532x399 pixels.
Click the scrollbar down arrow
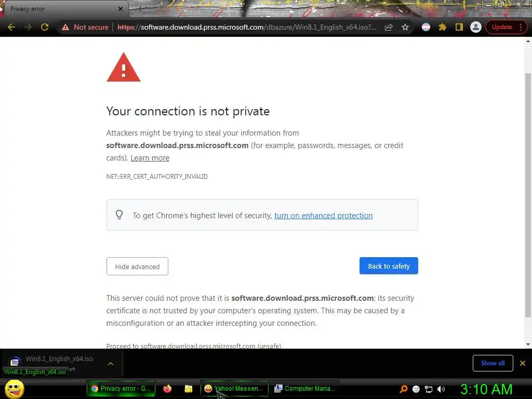point(528,344)
